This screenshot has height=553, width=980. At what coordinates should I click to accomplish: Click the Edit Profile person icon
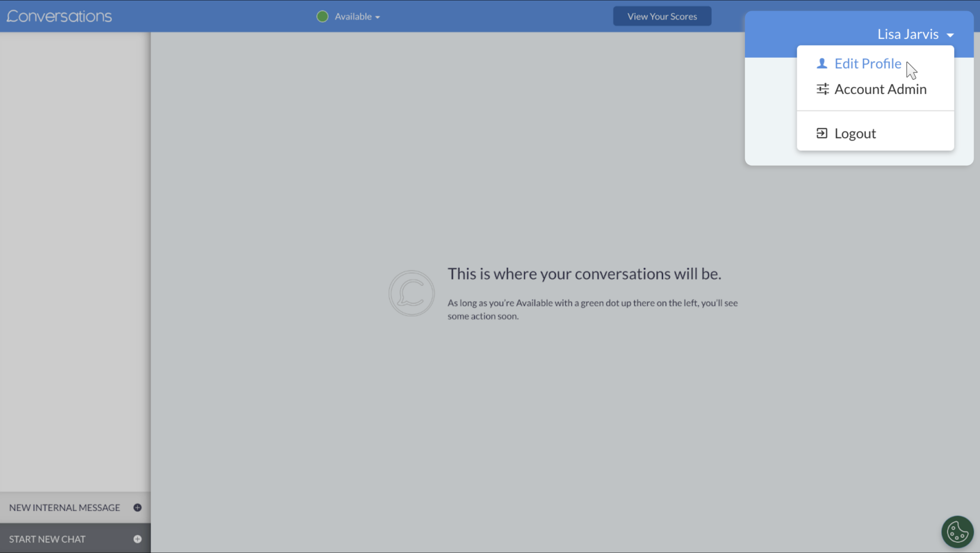pos(822,63)
